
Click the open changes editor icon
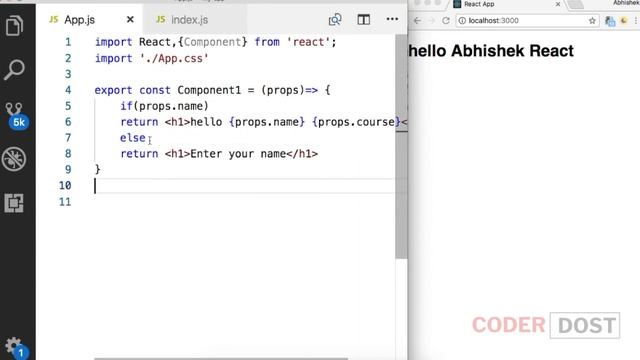pyautogui.click(x=335, y=19)
